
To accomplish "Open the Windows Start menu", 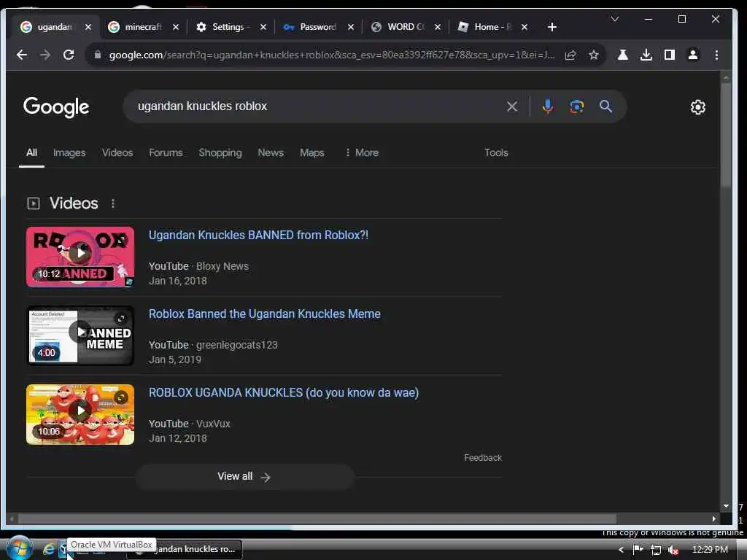I will (19, 548).
